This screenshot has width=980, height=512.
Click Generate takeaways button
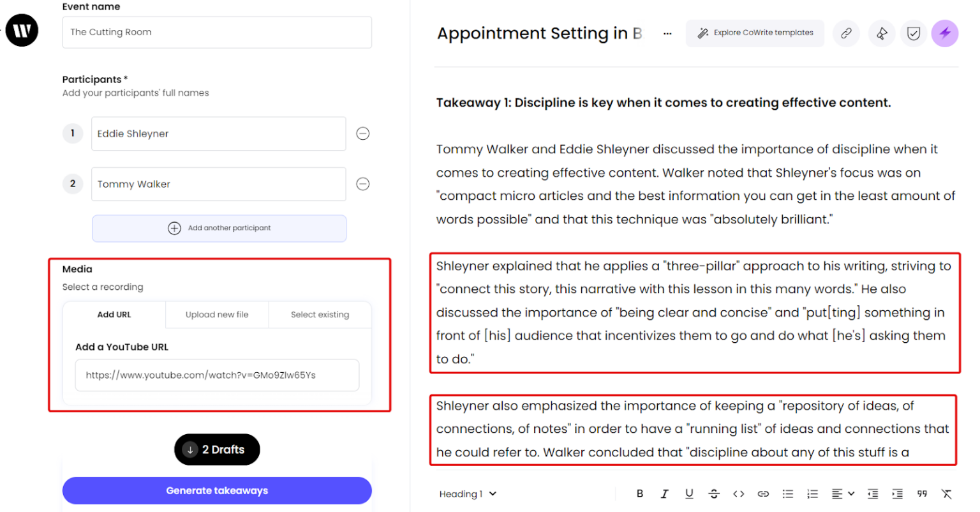217,490
